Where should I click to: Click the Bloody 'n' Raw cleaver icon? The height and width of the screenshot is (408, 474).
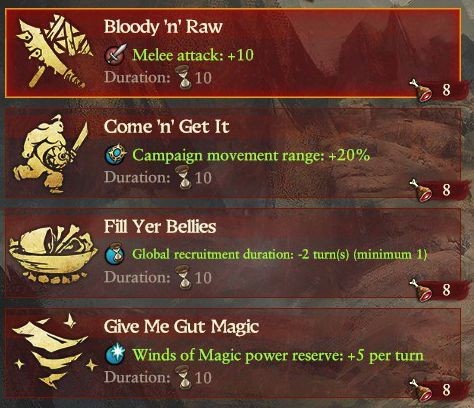55,51
